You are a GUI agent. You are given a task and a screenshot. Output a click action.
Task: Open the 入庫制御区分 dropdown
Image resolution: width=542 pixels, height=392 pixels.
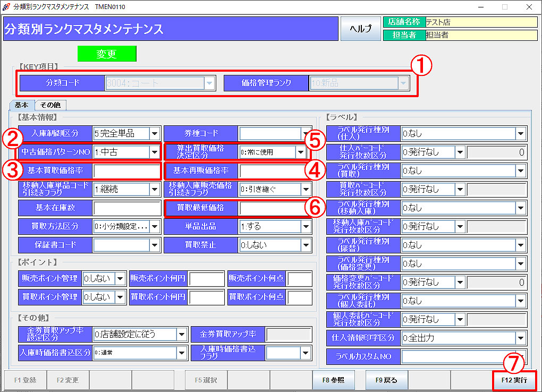(154, 133)
